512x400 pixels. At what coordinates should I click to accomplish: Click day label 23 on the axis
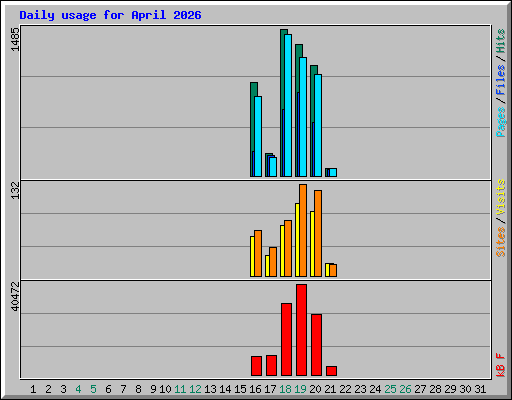click(x=360, y=389)
